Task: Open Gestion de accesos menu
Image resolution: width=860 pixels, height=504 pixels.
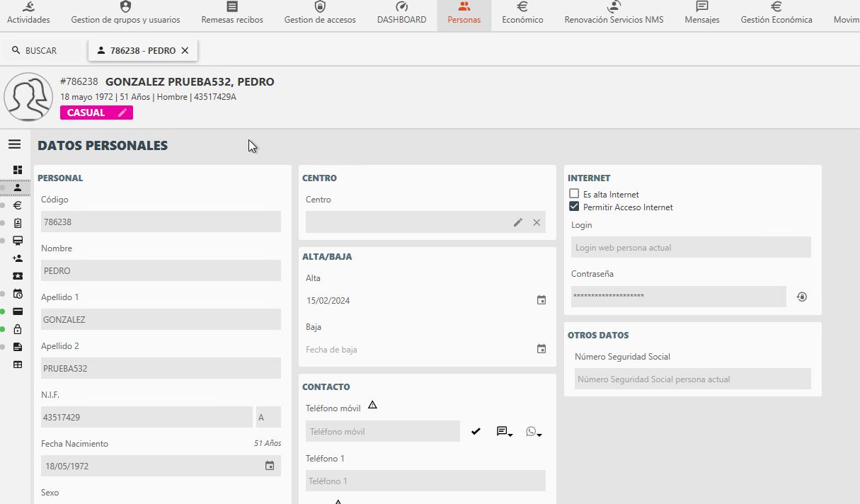Action: [320, 14]
